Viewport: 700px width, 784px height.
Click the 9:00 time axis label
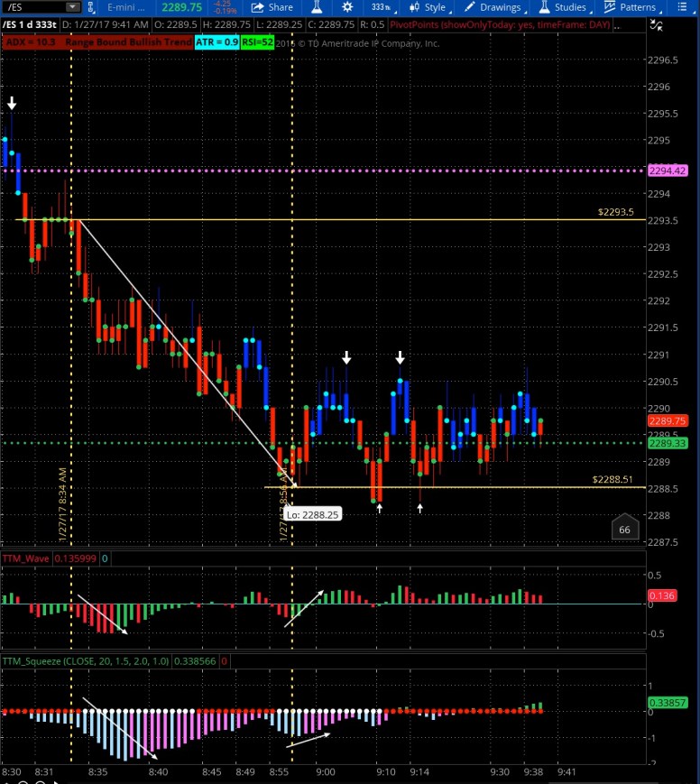[326, 771]
